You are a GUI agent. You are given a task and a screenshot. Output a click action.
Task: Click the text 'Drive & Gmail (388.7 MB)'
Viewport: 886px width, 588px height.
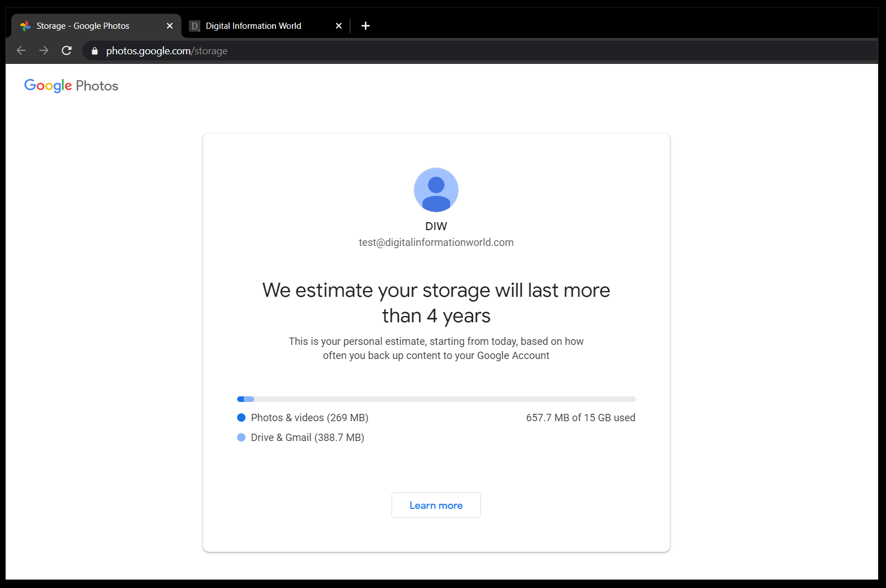click(x=308, y=438)
